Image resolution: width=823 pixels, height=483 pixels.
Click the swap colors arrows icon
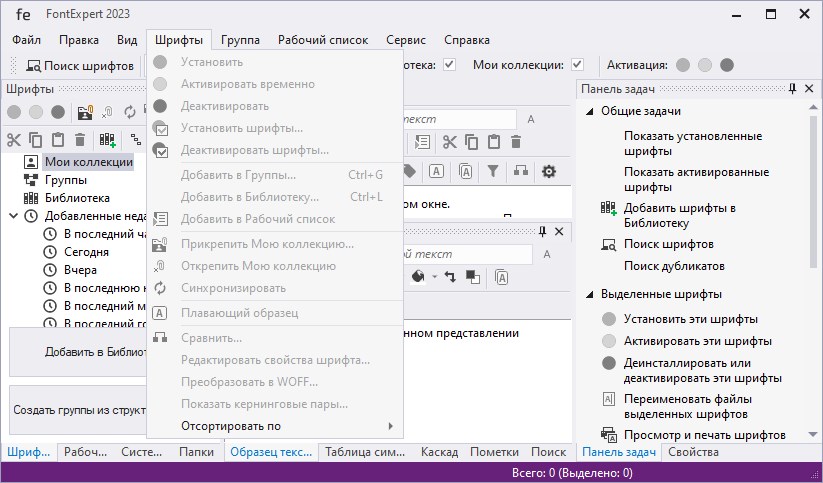(x=450, y=277)
